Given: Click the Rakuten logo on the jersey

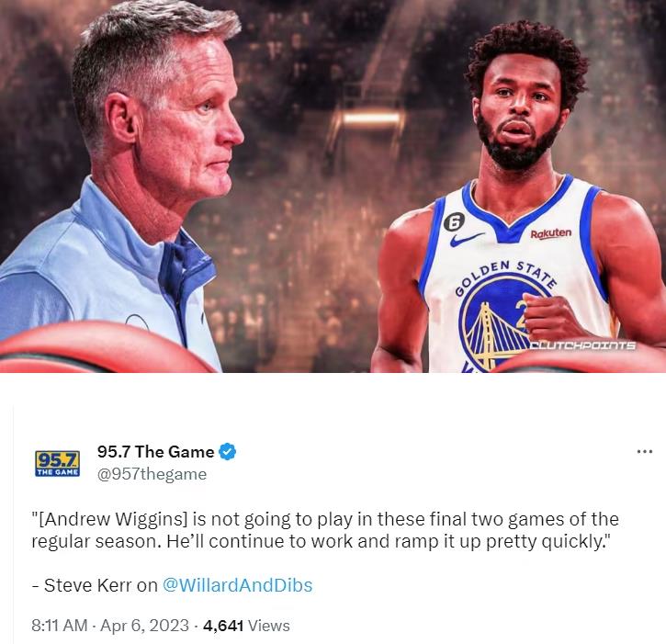Looking at the screenshot, I should point(551,233).
